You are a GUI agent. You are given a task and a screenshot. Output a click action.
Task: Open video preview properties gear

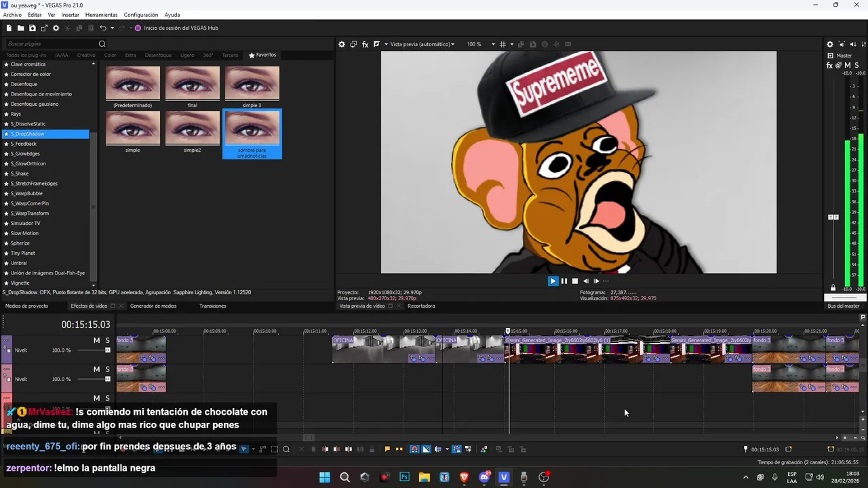(342, 44)
